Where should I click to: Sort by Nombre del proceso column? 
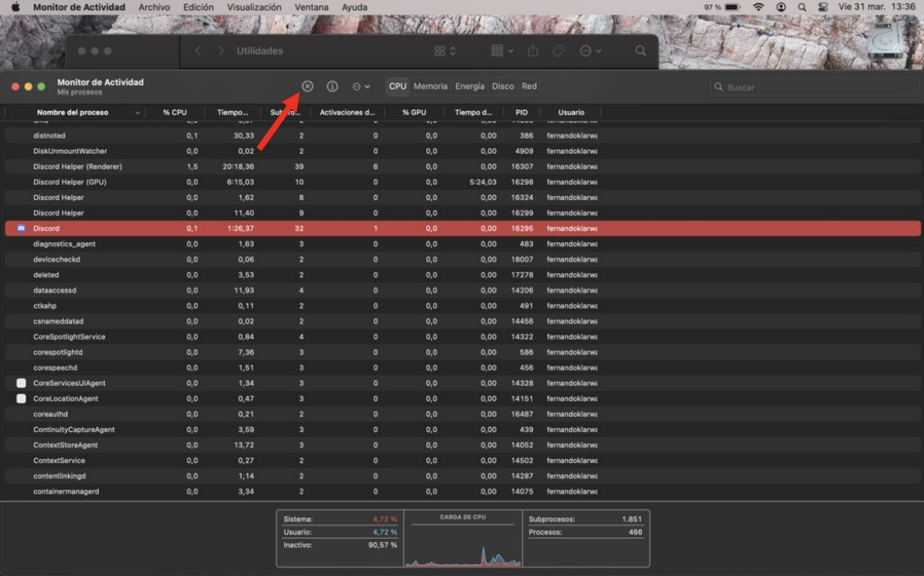(72, 112)
